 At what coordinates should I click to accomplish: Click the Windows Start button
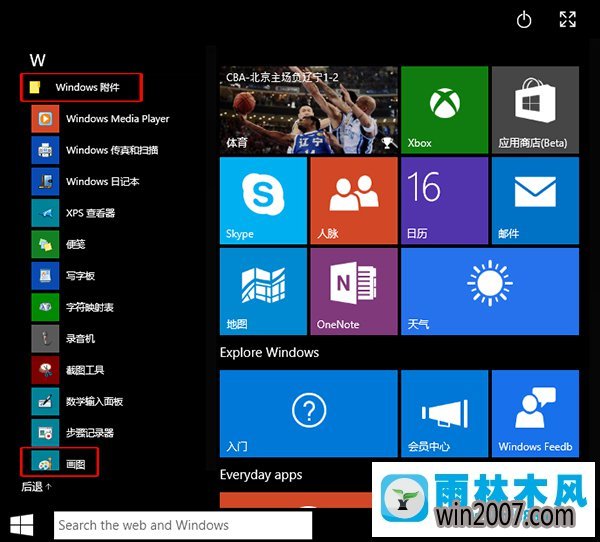21,525
